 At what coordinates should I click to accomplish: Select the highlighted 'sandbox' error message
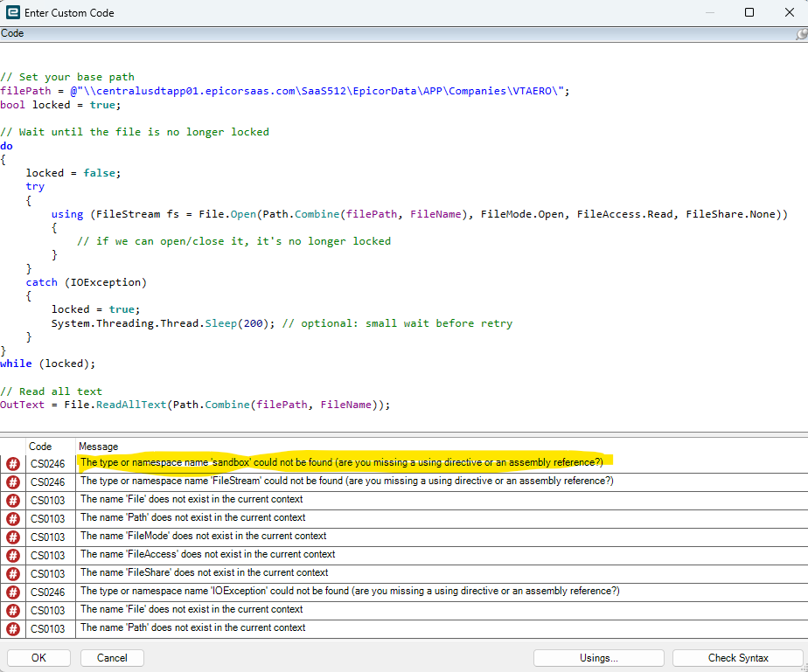point(341,462)
